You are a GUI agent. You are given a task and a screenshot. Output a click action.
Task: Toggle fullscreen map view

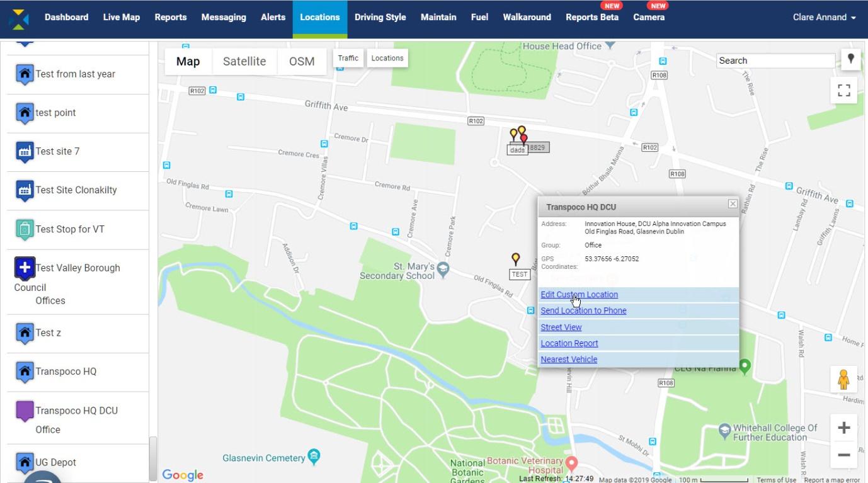click(x=844, y=90)
